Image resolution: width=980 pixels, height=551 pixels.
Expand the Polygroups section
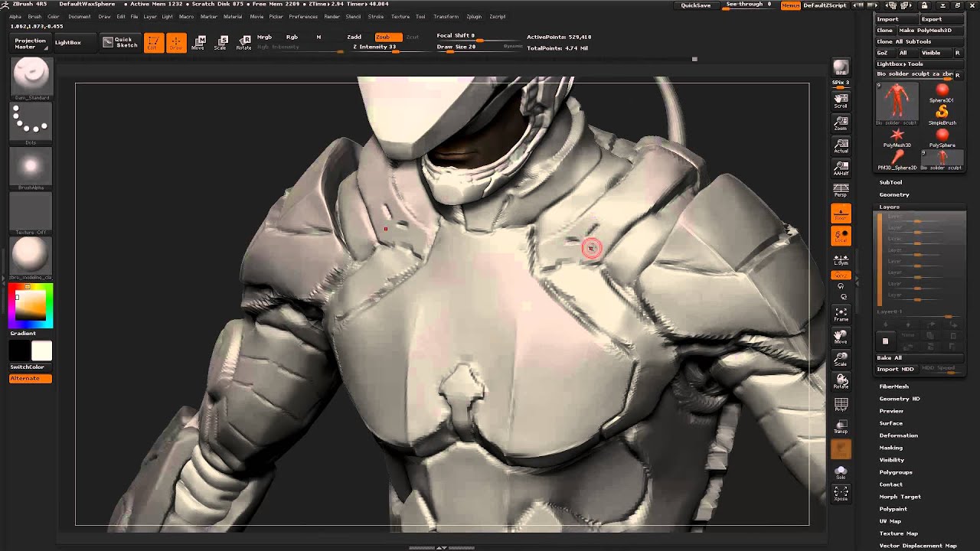point(896,472)
